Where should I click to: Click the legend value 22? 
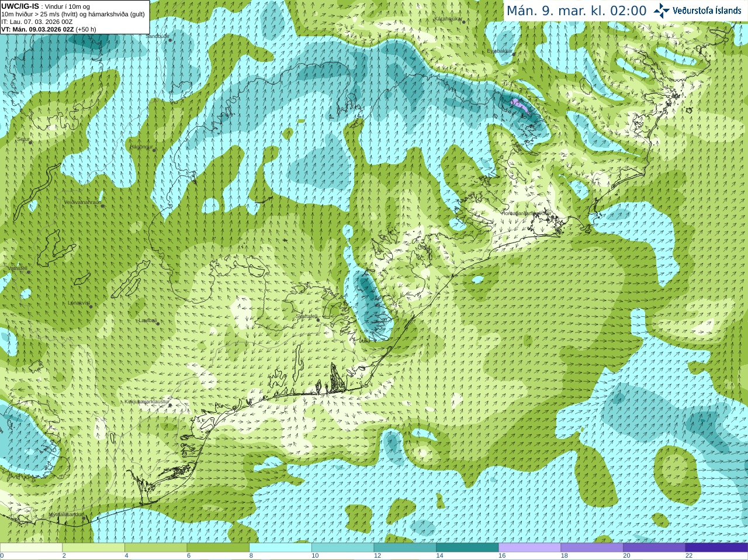click(x=689, y=556)
